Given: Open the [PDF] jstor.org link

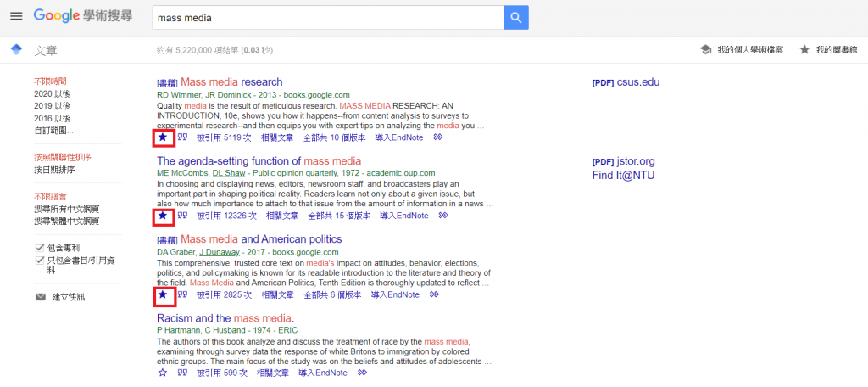Looking at the screenshot, I should coord(623,161).
